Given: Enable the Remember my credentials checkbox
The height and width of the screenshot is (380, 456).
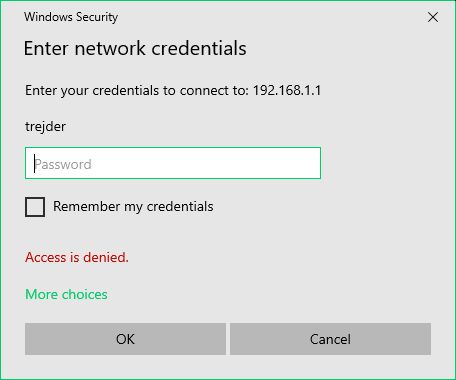Looking at the screenshot, I should click(35, 207).
